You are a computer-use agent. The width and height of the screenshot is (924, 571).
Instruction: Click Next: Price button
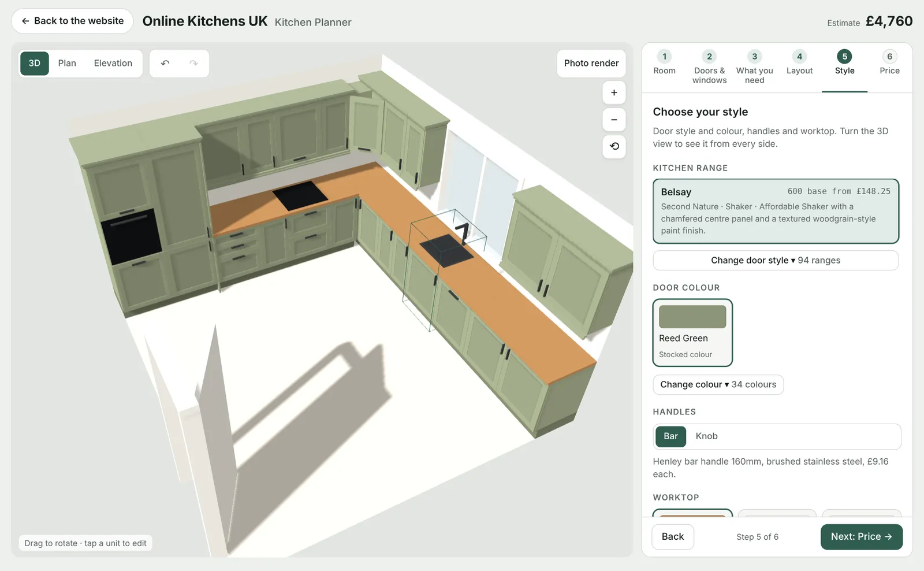[861, 537]
